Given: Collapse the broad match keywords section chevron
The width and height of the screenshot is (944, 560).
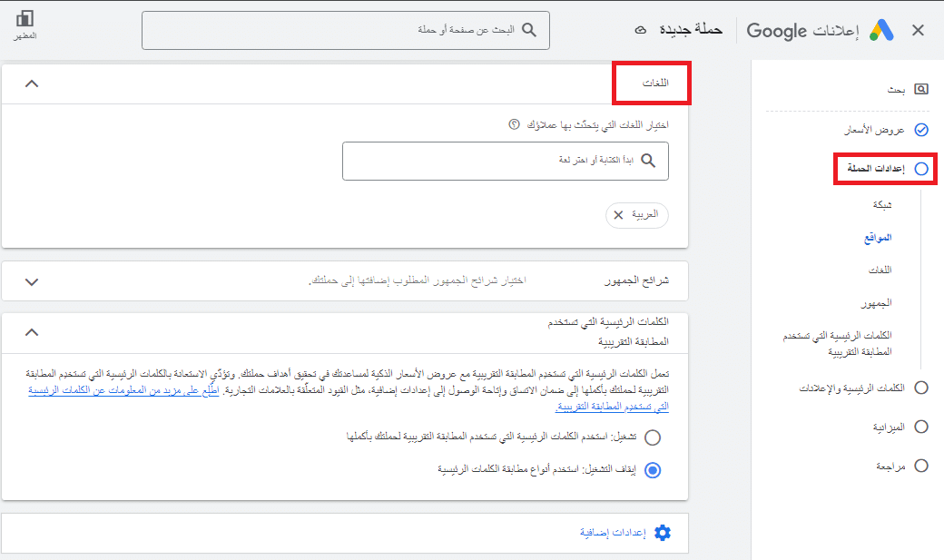Looking at the screenshot, I should pos(32,332).
